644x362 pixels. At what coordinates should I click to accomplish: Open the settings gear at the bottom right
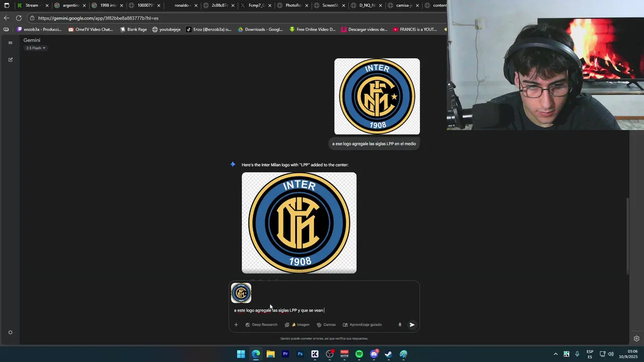[x=636, y=338]
